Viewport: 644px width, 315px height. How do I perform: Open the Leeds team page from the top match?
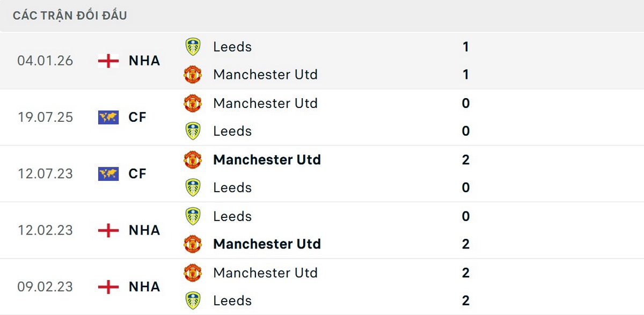click(x=231, y=46)
